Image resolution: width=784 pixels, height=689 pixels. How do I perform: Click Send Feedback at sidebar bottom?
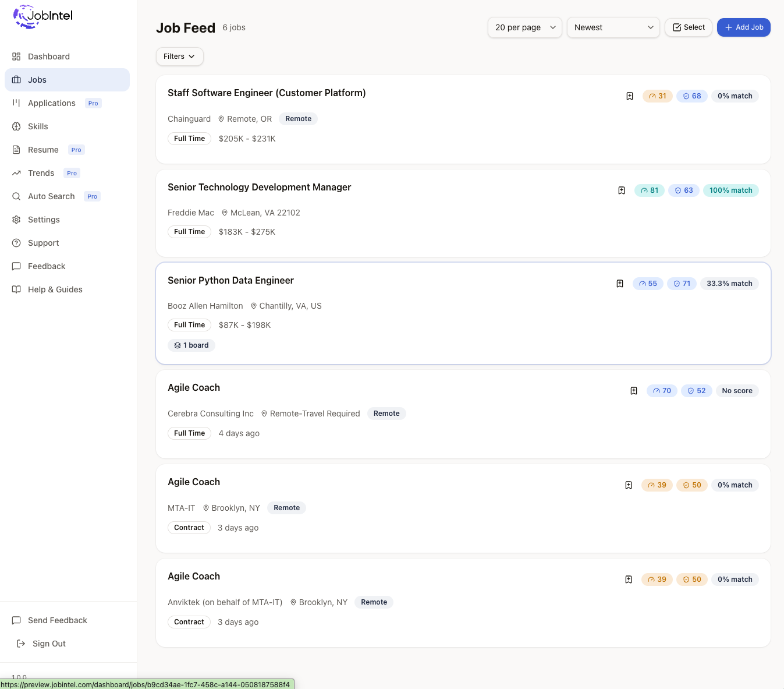click(x=67, y=620)
